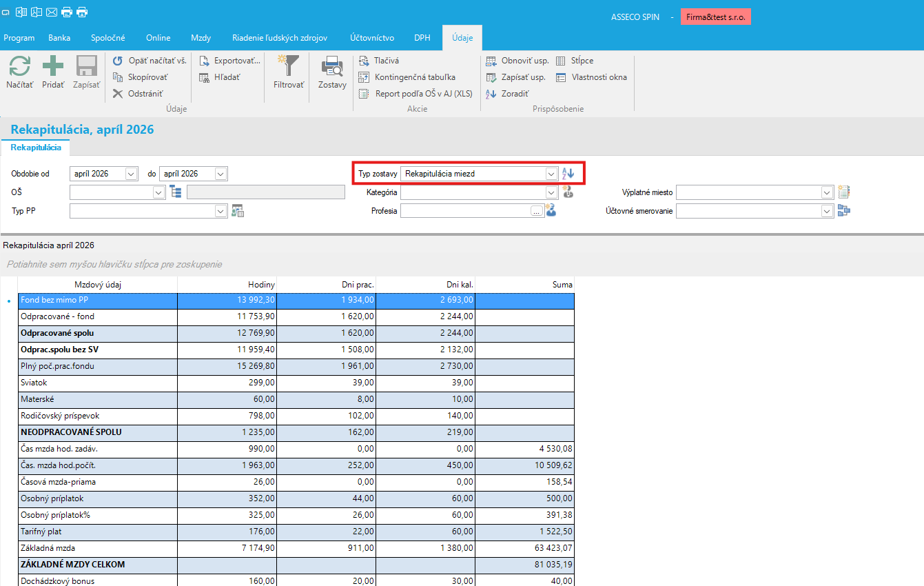The height and width of the screenshot is (586, 924).
Task: Click the Mzdový údaj column header
Action: pos(98,285)
